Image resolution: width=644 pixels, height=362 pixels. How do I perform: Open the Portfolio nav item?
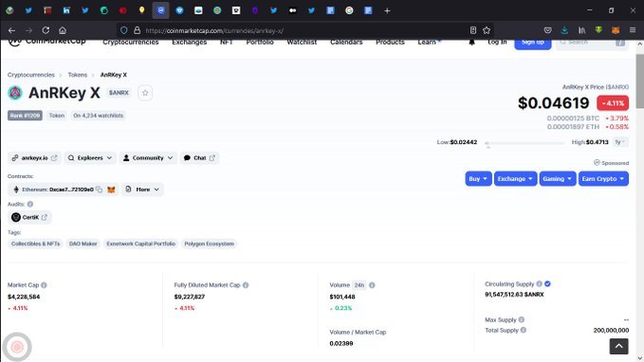click(260, 43)
